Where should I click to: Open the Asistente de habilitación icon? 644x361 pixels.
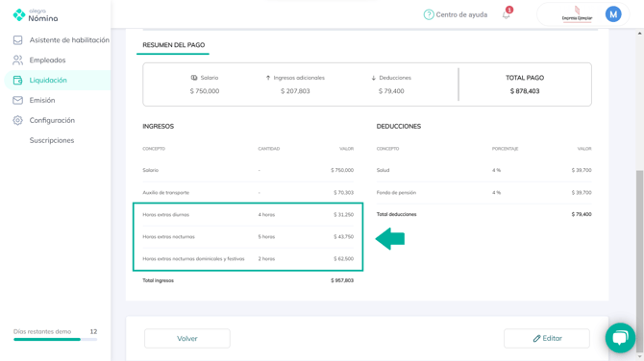pos(17,39)
